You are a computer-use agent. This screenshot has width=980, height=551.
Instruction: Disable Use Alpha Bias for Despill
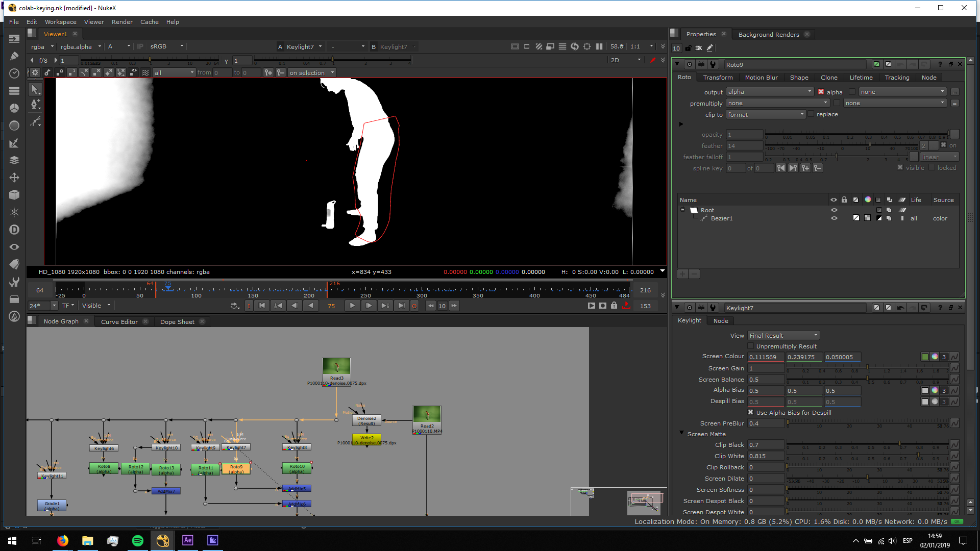click(x=751, y=413)
